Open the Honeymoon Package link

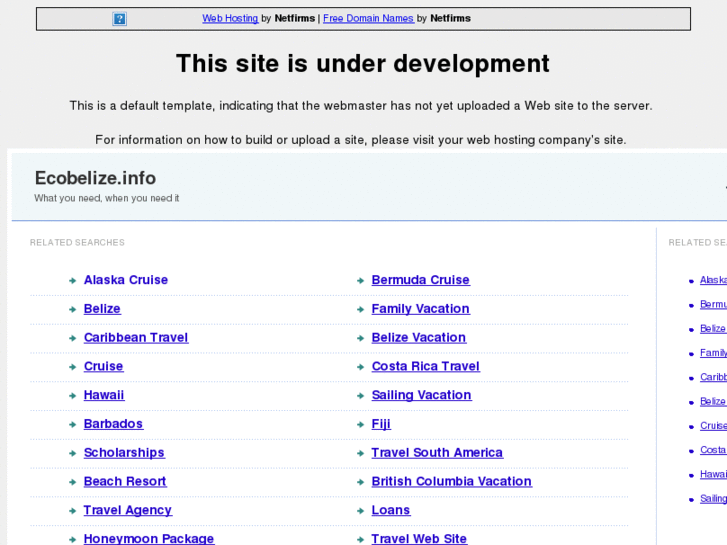[x=149, y=538]
